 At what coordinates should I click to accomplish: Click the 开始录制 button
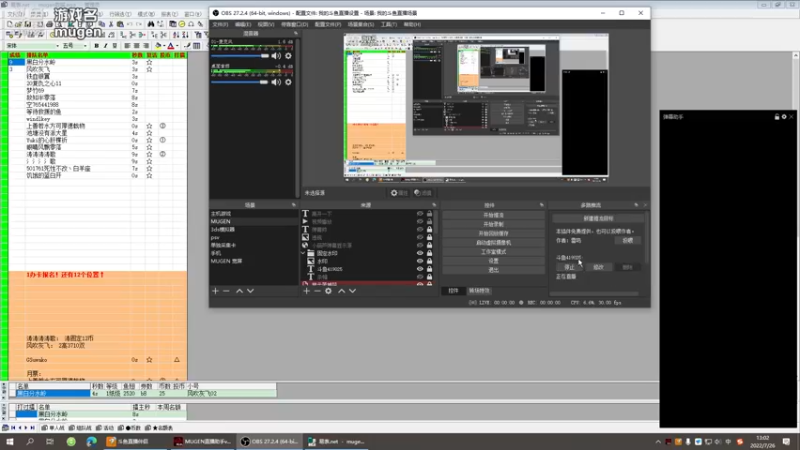tap(493, 224)
